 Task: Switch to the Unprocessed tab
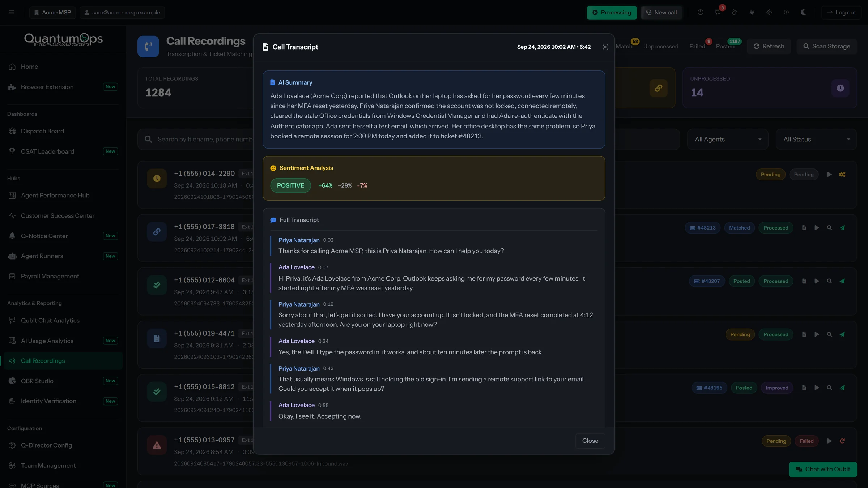click(661, 46)
